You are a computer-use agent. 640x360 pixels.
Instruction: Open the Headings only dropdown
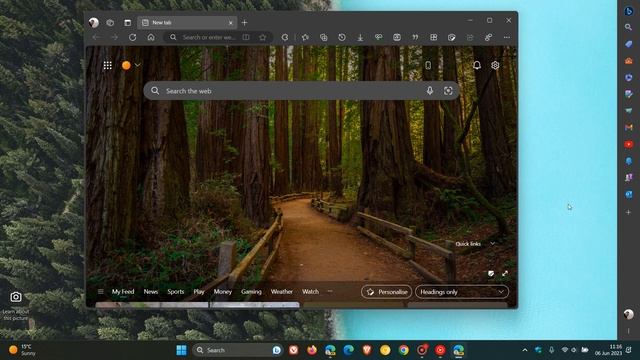[x=462, y=292]
